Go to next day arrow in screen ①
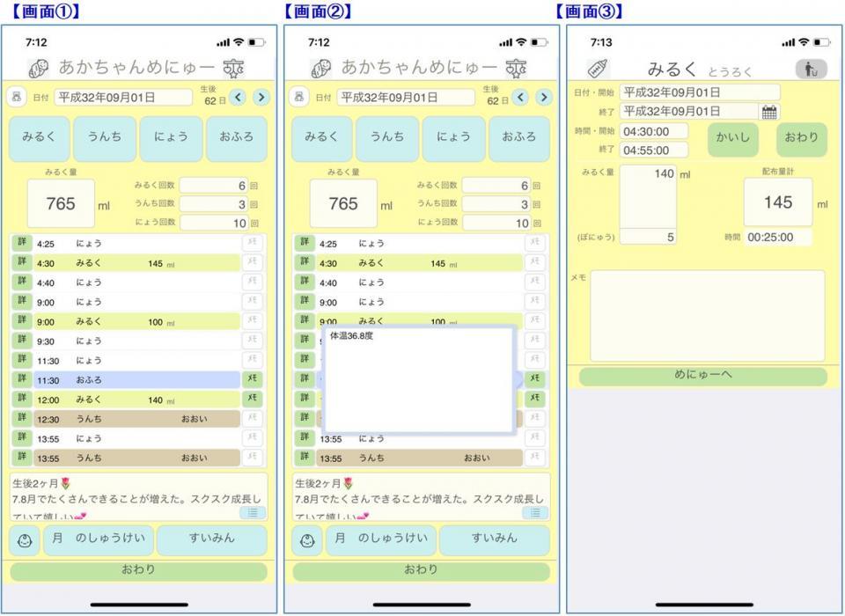 pyautogui.click(x=261, y=97)
